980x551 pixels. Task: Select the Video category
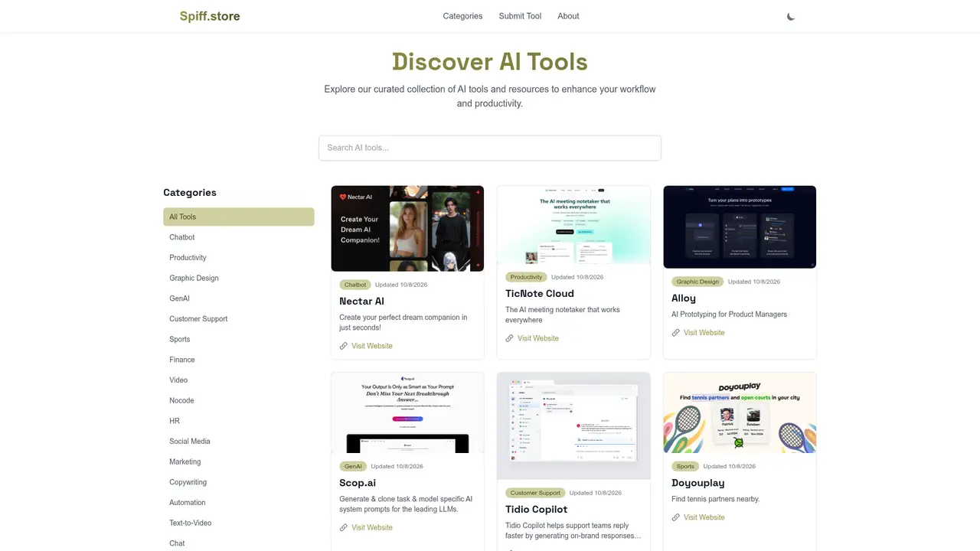click(239, 380)
